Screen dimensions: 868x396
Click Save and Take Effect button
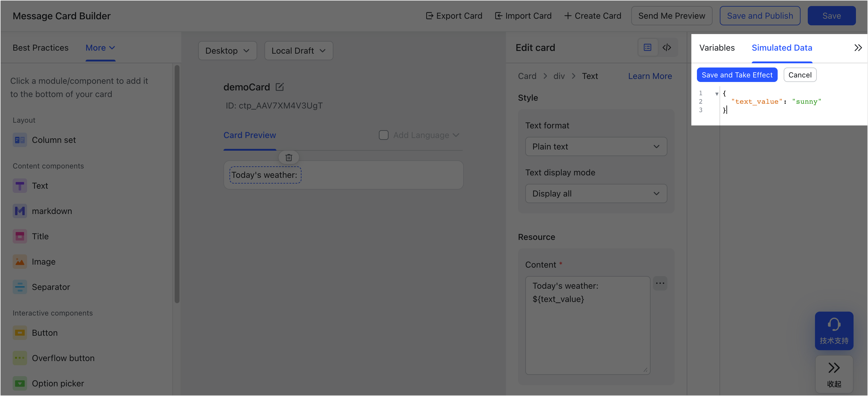(737, 75)
